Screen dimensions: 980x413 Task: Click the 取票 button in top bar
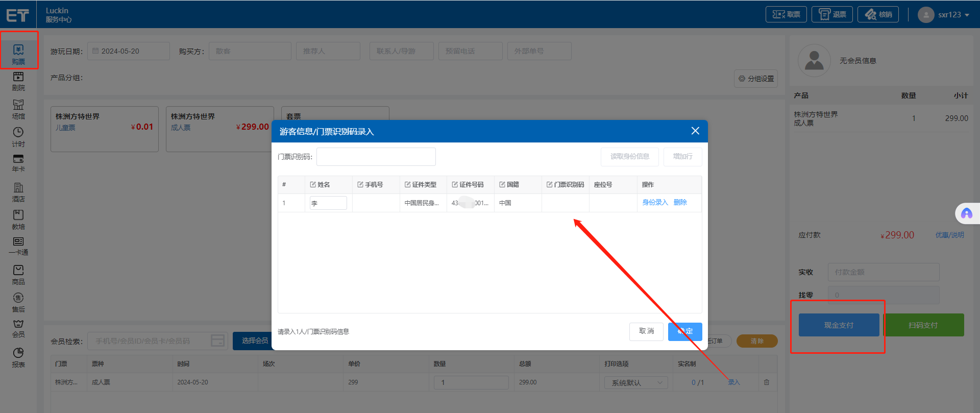tap(786, 14)
